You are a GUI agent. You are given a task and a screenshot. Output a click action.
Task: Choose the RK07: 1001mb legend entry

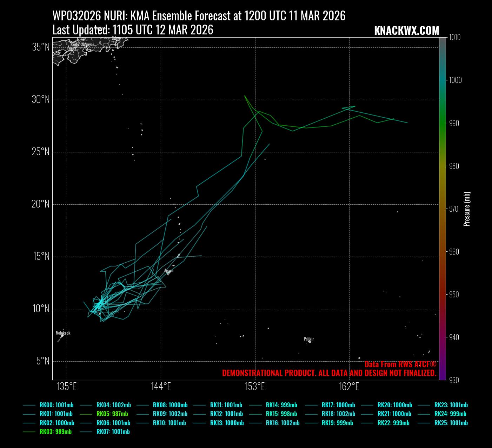pos(113,432)
